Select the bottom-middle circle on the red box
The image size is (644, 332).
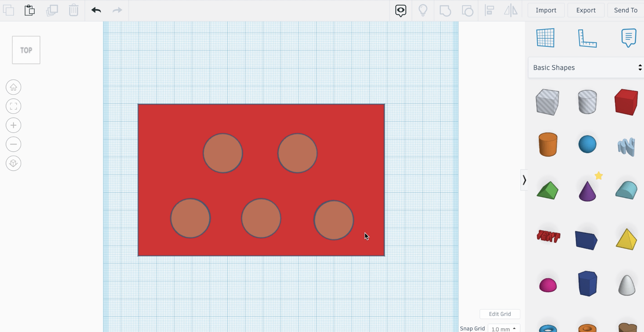tap(261, 218)
